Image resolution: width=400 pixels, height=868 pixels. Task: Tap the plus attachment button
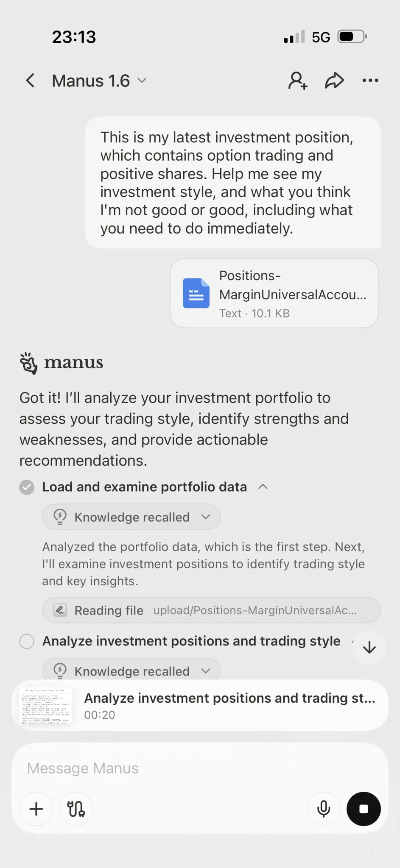click(36, 809)
